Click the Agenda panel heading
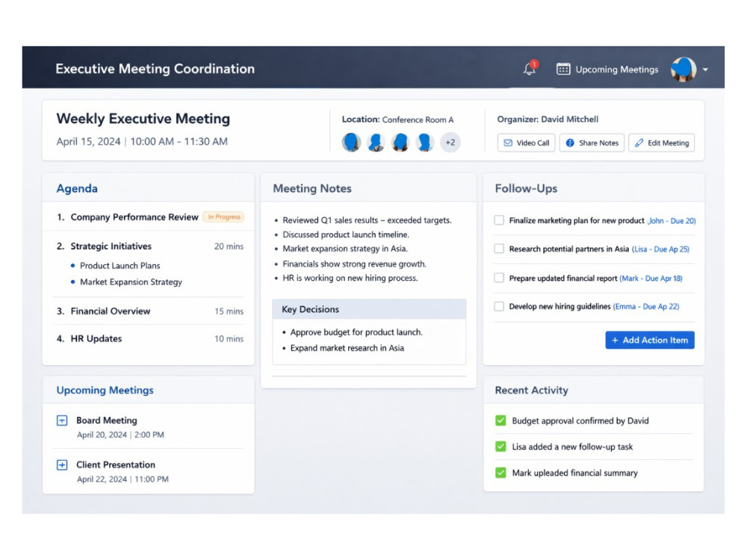The width and height of the screenshot is (747, 560). [x=77, y=189]
